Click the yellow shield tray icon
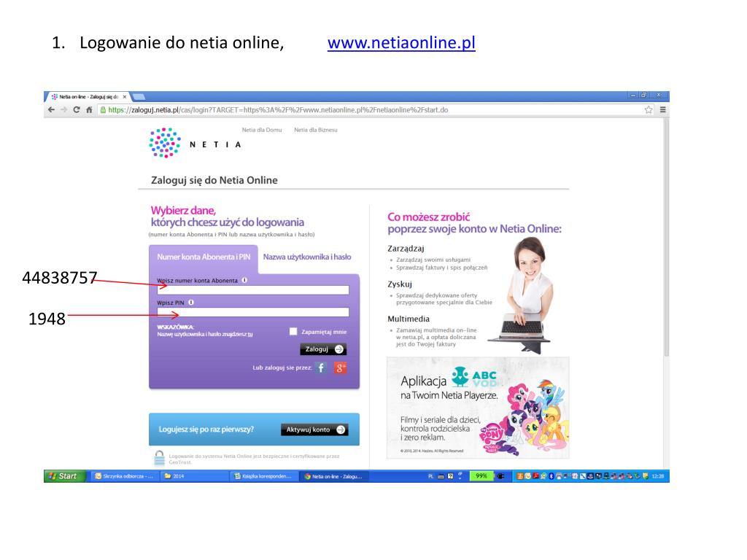The width and height of the screenshot is (747, 560). pyautogui.click(x=646, y=476)
